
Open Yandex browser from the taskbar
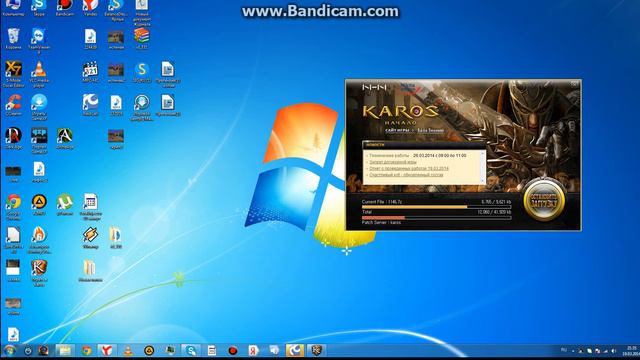107,351
